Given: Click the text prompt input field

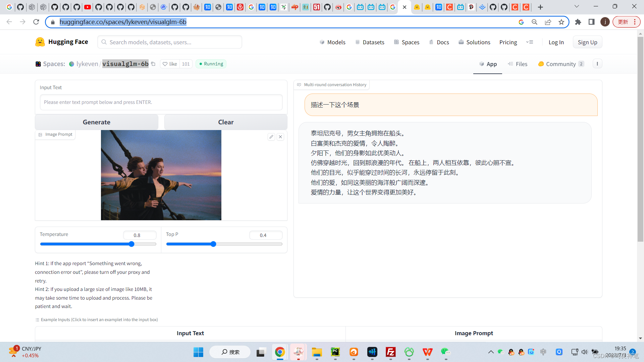Looking at the screenshot, I should tap(161, 102).
